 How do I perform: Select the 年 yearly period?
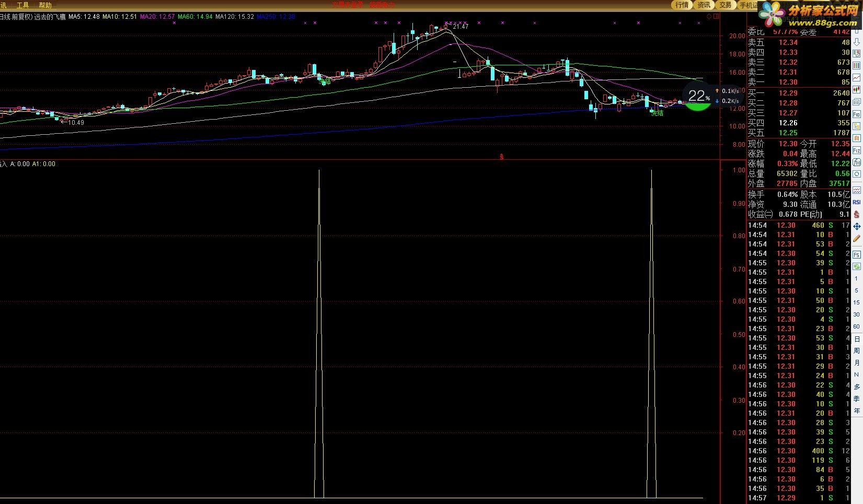pyautogui.click(x=857, y=411)
